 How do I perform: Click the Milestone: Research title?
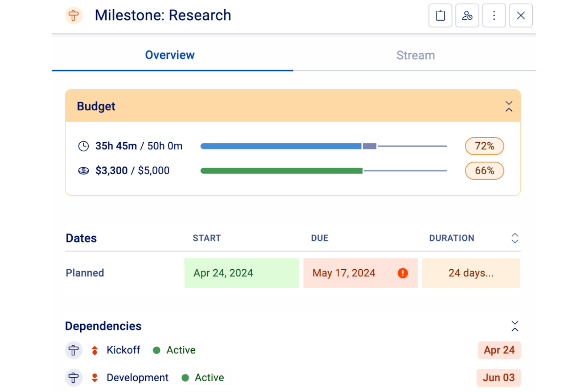tap(163, 15)
